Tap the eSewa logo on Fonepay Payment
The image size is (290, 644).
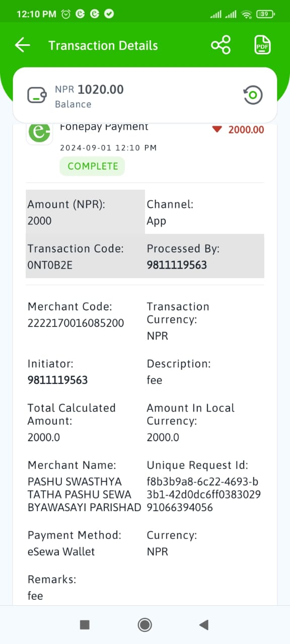[x=39, y=133]
